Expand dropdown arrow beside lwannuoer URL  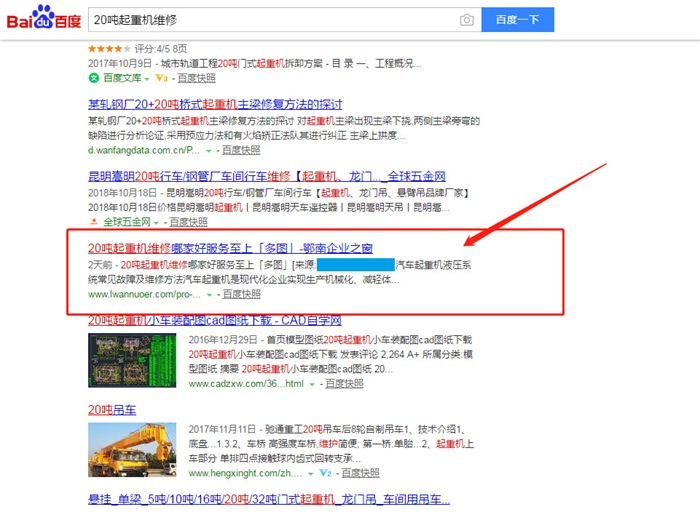(209, 295)
